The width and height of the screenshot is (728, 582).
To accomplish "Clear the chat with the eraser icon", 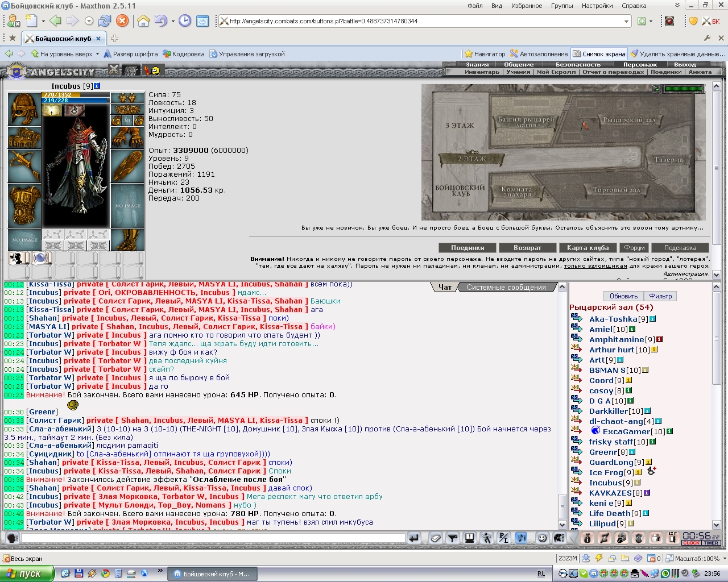I will click(x=435, y=538).
